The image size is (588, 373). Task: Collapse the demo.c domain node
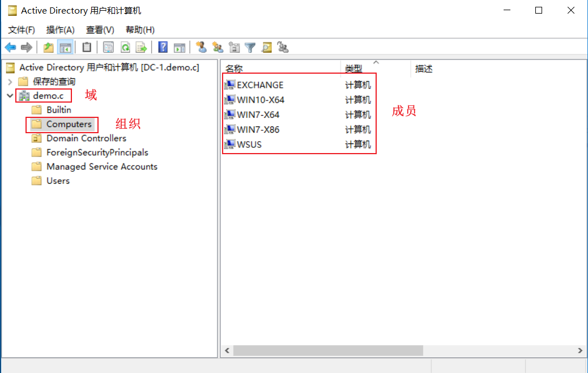click(x=10, y=96)
